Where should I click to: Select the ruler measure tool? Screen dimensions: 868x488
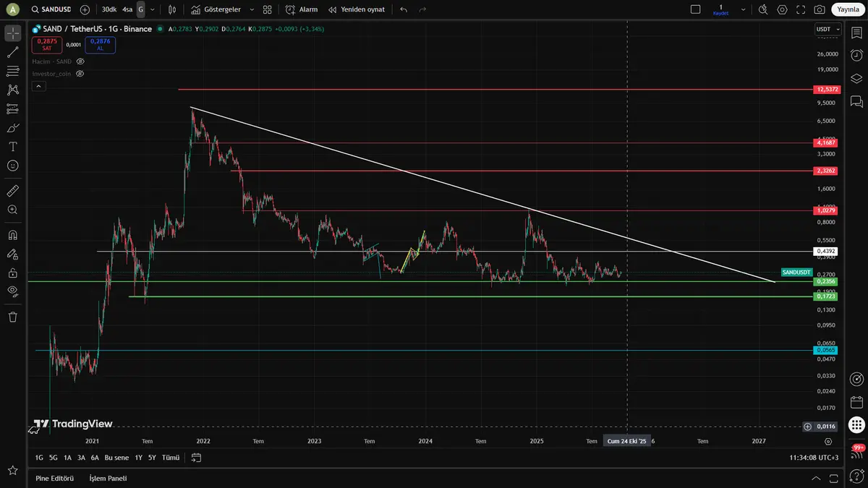[x=12, y=191]
